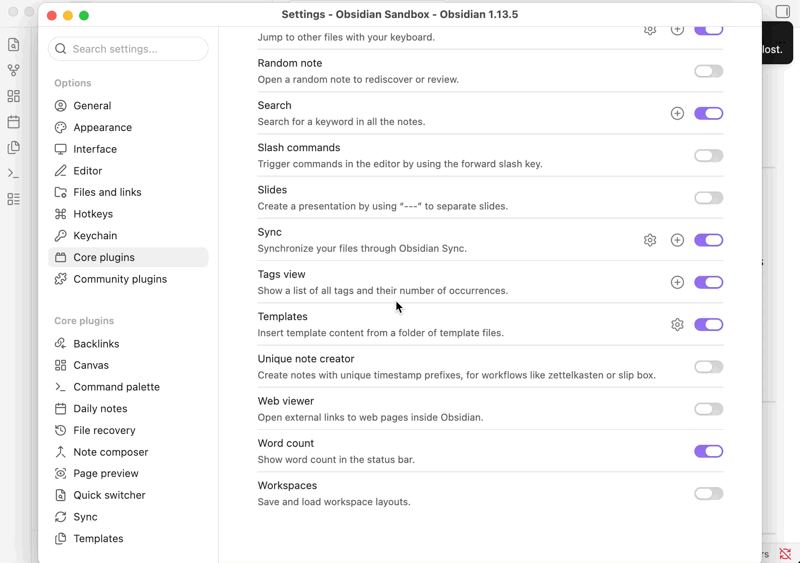Viewport: 800px width, 563px height.
Task: Open Canvas plugin settings
Action: (128, 365)
